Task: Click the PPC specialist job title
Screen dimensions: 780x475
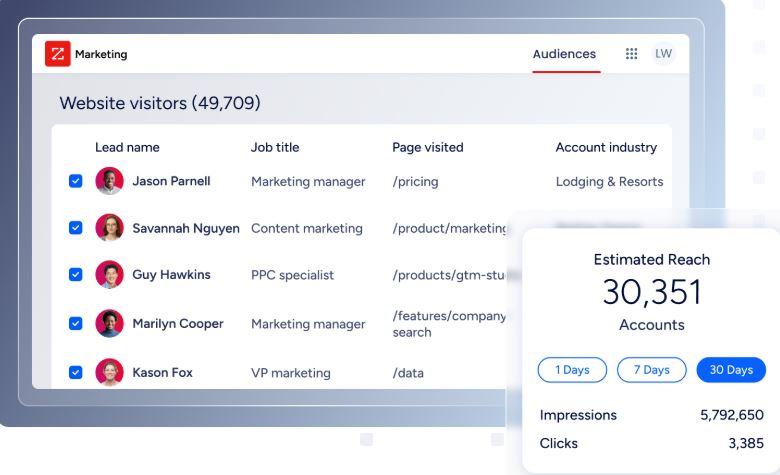Action: click(x=292, y=275)
